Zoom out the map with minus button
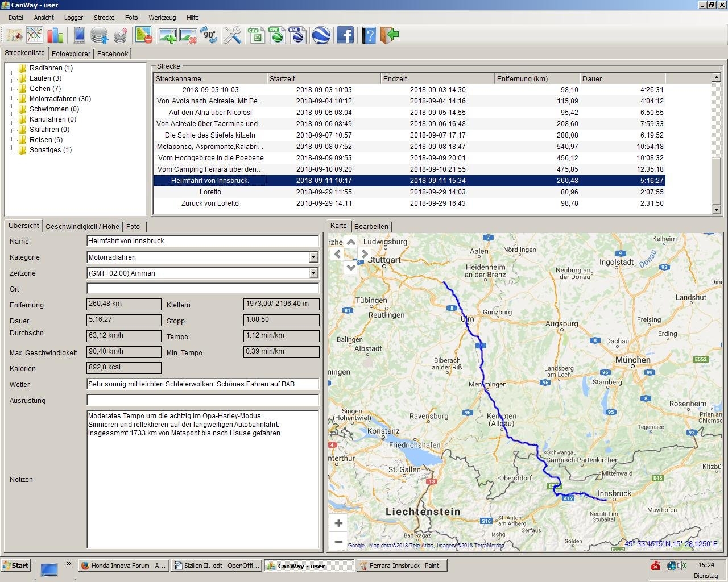This screenshot has height=582, width=728. tap(338, 542)
